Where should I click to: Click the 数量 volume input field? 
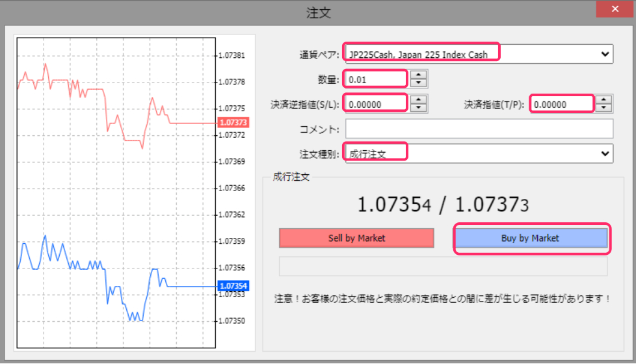[376, 79]
